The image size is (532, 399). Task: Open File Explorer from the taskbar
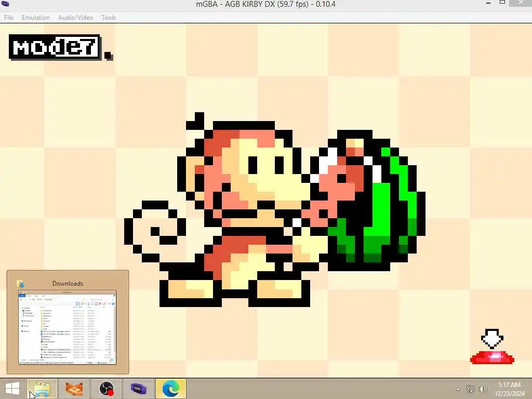pyautogui.click(x=42, y=389)
